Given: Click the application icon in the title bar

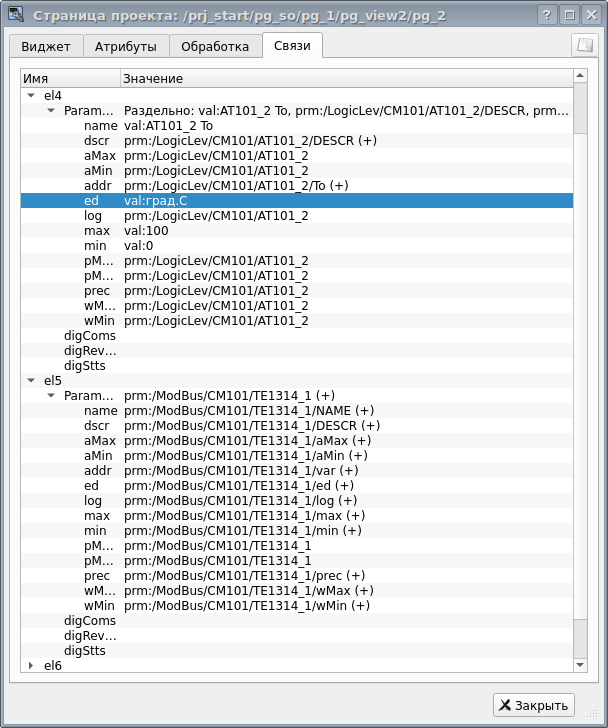Looking at the screenshot, I should (x=15, y=15).
